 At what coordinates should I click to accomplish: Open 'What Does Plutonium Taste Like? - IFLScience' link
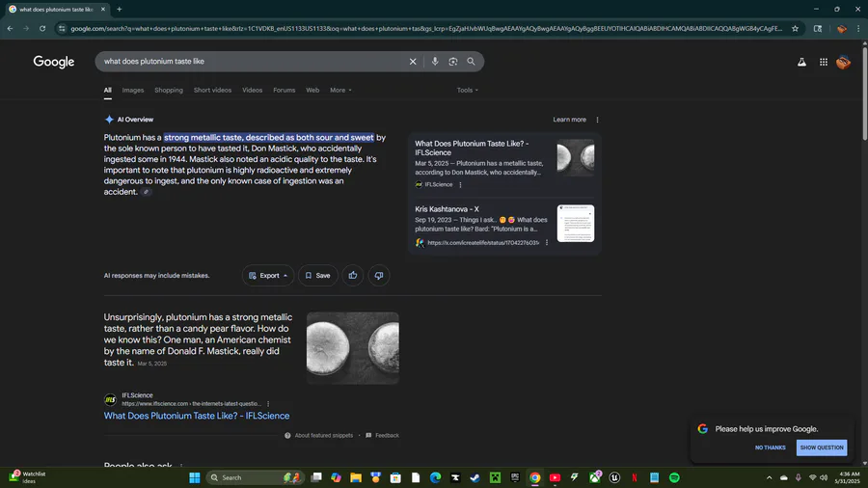(197, 416)
